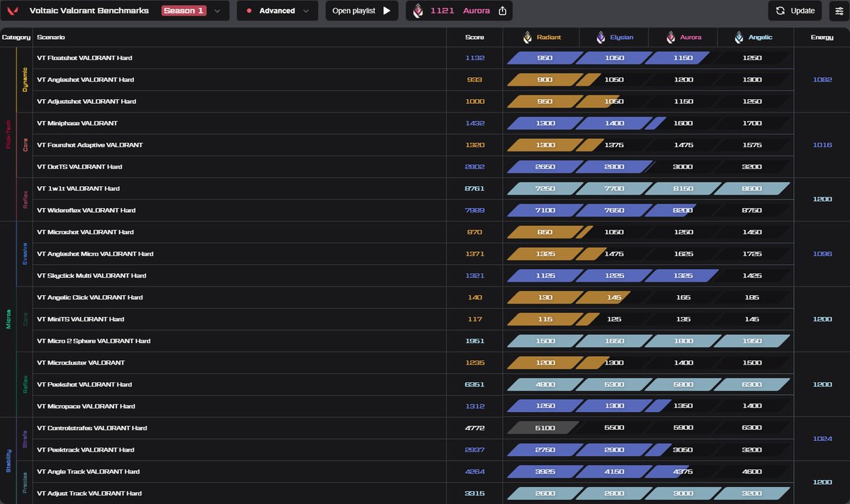Image resolution: width=850 pixels, height=504 pixels.
Task: Select VT Miniphase VALORANT scenario
Action: (77, 123)
